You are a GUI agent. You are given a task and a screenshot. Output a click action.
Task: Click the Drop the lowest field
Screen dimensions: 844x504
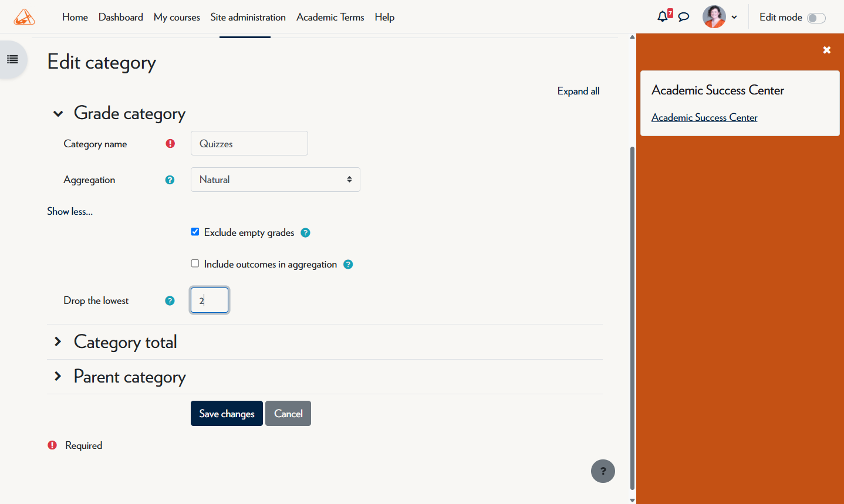tap(210, 300)
